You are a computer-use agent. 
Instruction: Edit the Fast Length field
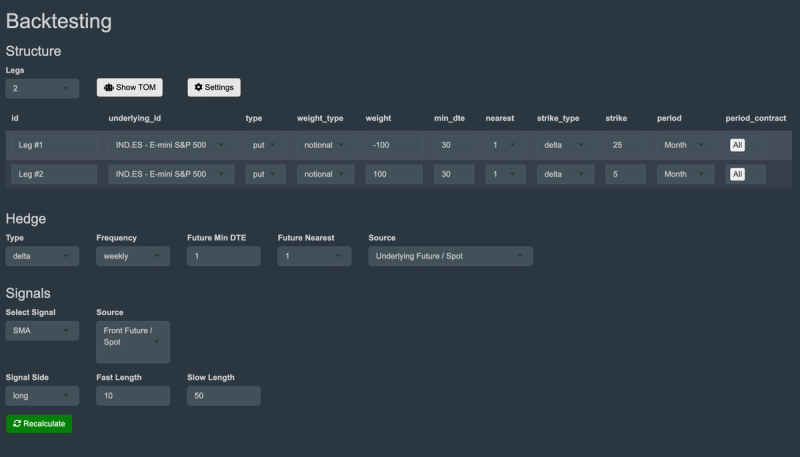point(133,396)
